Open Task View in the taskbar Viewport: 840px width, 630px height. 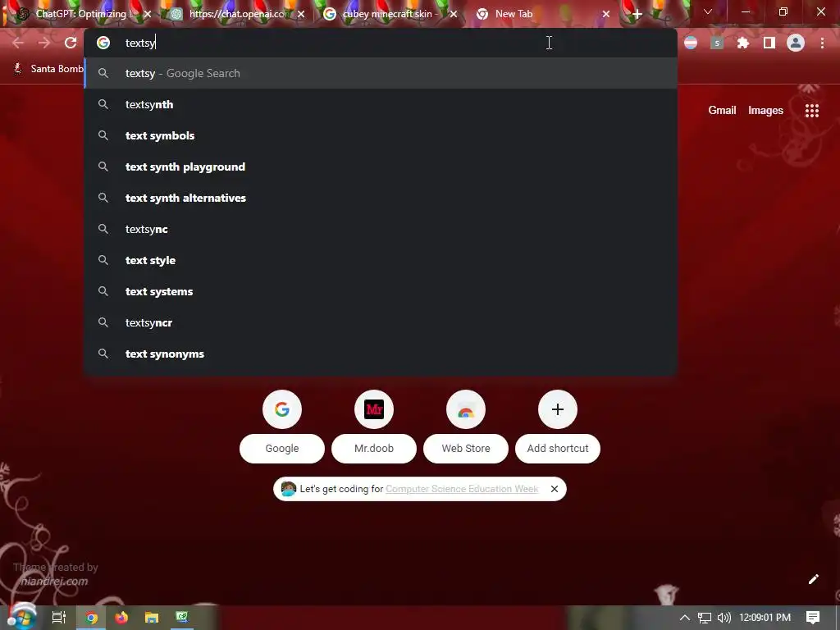58,618
